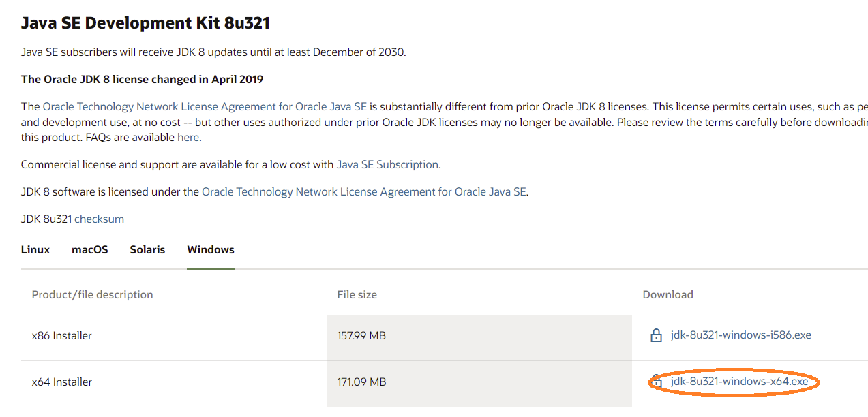Click the 'Download' column header
Screen dimensions: 868x417
[x=668, y=294]
